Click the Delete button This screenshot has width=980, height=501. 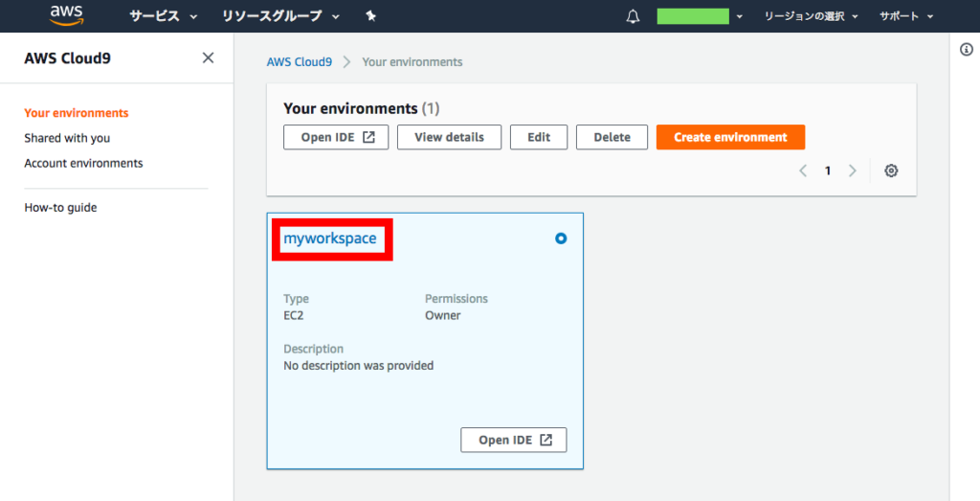(612, 138)
